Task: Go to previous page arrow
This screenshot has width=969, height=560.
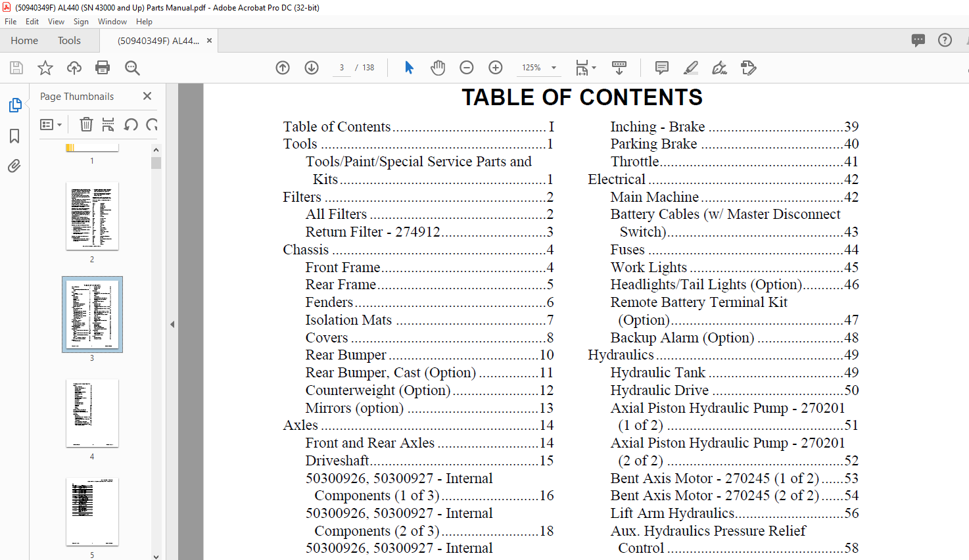Action: tap(283, 68)
